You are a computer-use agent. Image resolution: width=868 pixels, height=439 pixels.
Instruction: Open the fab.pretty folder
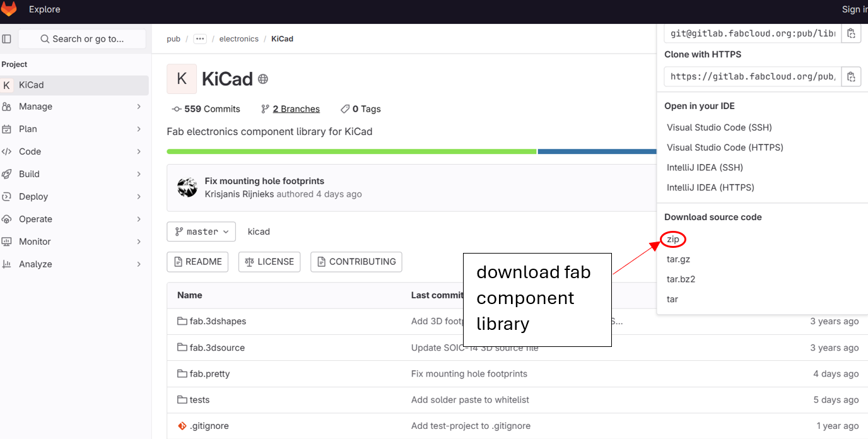209,374
